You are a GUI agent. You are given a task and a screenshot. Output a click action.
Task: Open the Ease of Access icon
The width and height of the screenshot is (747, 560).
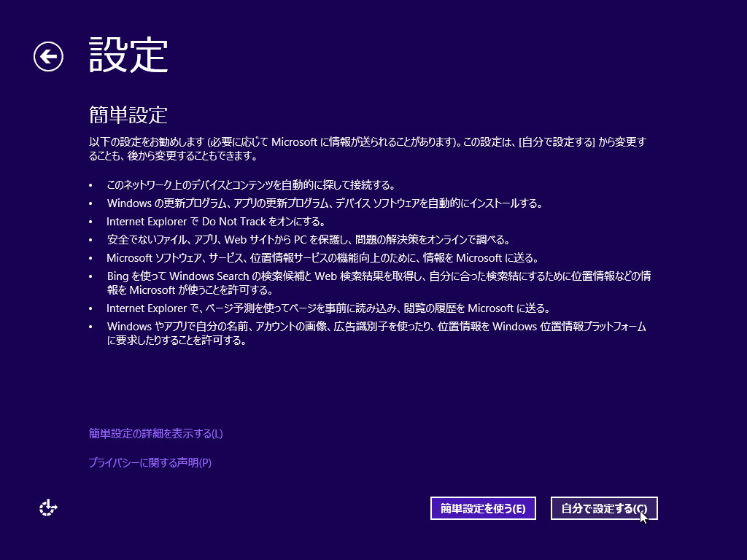[48, 508]
